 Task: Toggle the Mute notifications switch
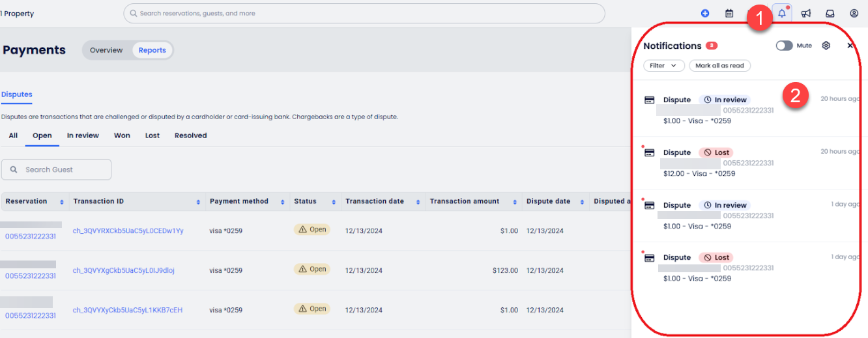click(784, 46)
